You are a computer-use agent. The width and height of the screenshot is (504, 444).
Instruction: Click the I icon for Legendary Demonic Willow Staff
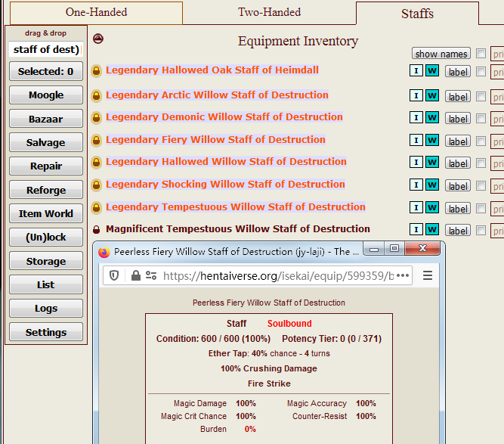tap(416, 117)
